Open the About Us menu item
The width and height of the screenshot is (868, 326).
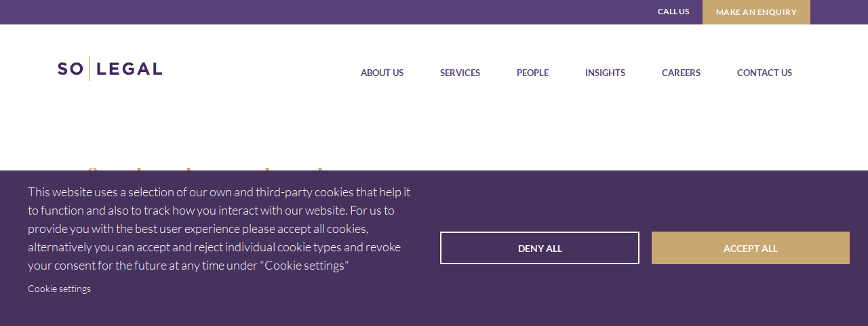click(x=382, y=73)
